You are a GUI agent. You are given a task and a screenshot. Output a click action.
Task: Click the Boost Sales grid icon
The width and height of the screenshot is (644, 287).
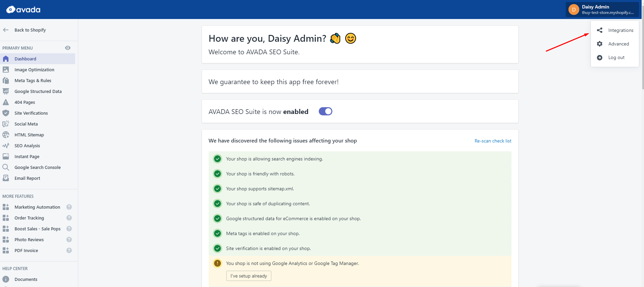click(6, 229)
